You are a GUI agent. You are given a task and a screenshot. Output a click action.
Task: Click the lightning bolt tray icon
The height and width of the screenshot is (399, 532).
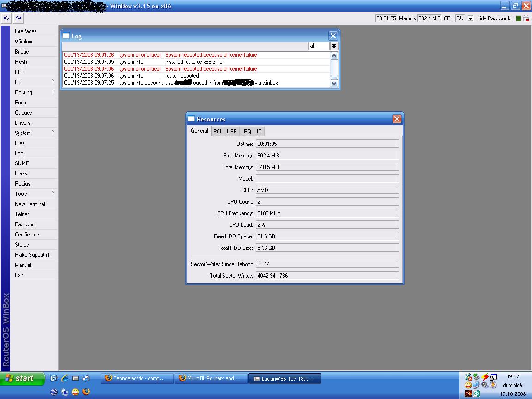tap(485, 377)
